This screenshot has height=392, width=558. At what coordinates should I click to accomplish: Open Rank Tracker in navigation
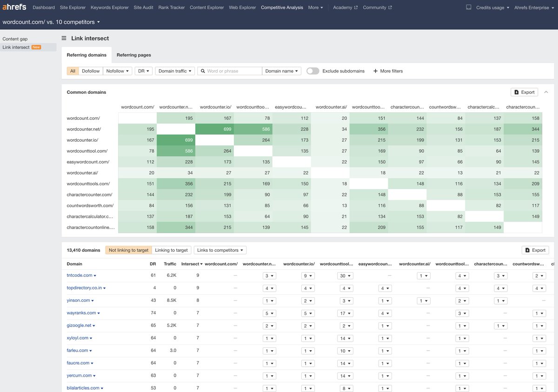coord(171,7)
